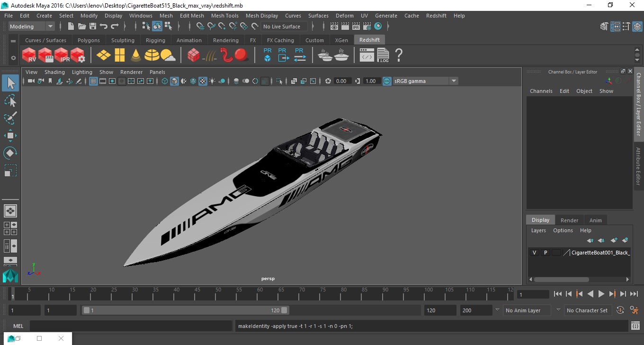Image resolution: width=644 pixels, height=345 pixels.
Task: Go to end of playback range
Action: coord(634,294)
